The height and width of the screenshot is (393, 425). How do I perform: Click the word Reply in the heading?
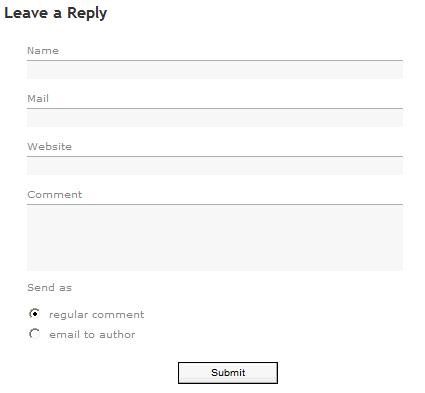[x=87, y=14]
